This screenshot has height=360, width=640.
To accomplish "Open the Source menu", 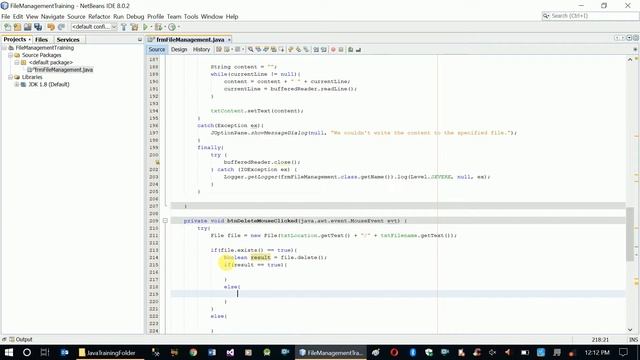I will [x=76, y=17].
